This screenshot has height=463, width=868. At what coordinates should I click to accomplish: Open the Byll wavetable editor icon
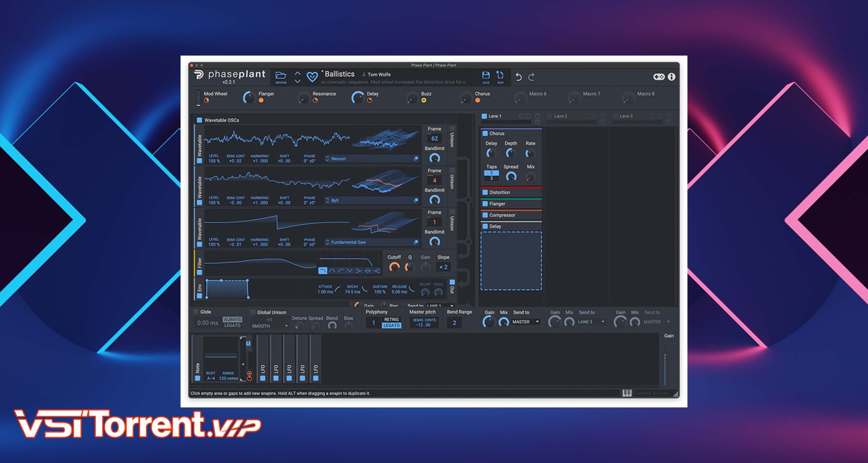[416, 200]
